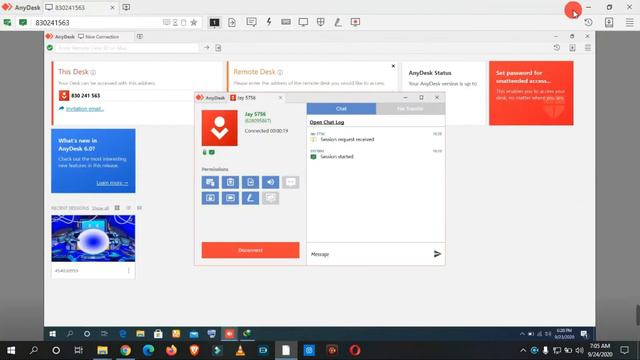Toggle the clipboard permission button

pos(230,182)
